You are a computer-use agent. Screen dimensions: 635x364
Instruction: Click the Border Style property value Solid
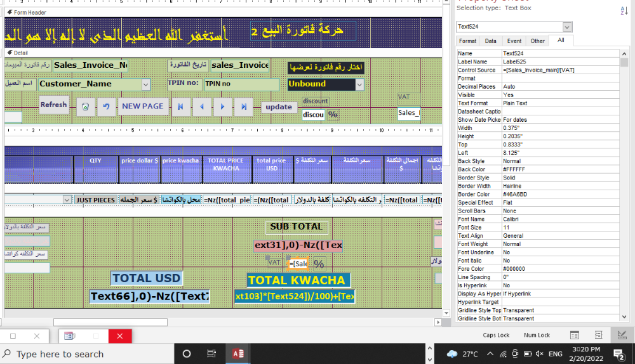(x=561, y=178)
